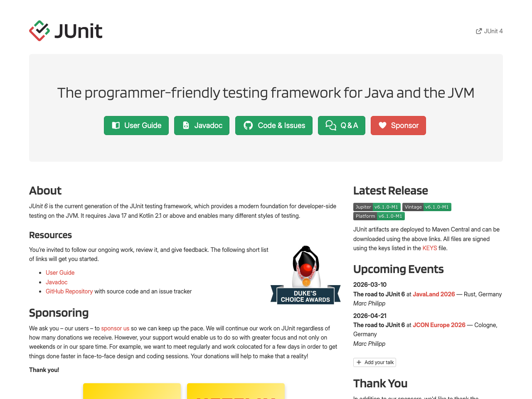Viewport: 532px width, 399px height.
Task: Click the Javadoc link in Resources list
Action: 57,282
